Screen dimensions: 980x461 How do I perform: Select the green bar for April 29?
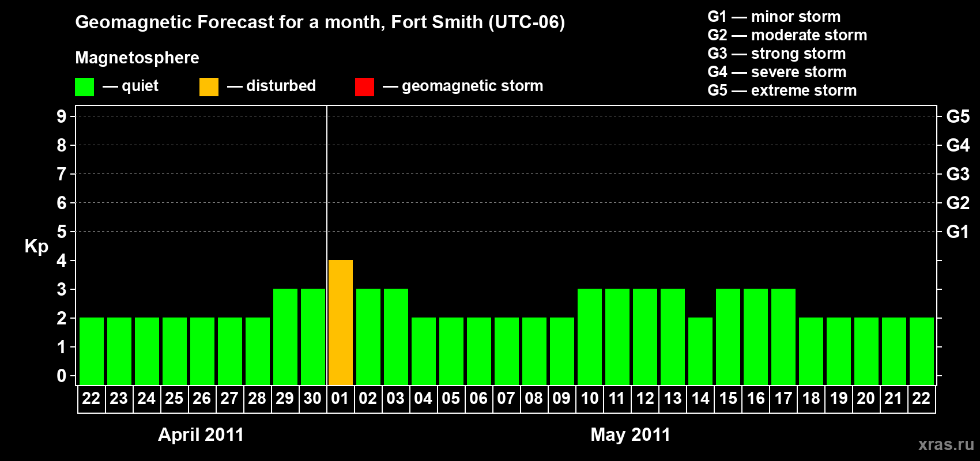point(285,337)
